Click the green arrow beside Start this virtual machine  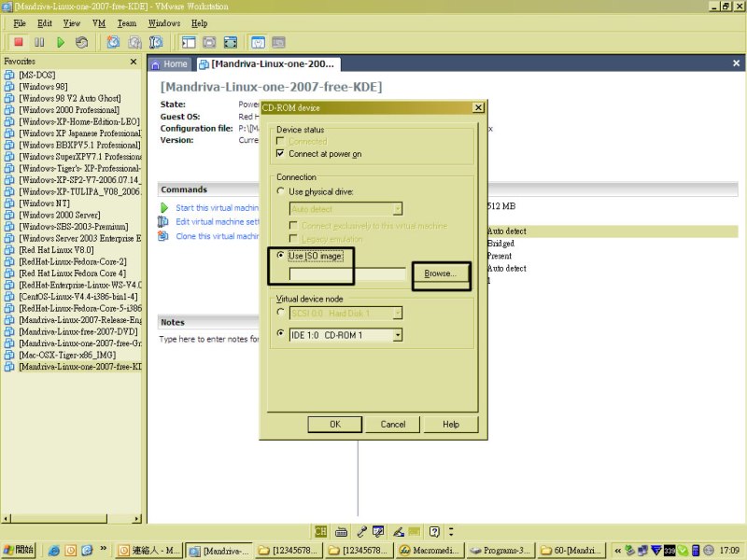[x=164, y=207]
